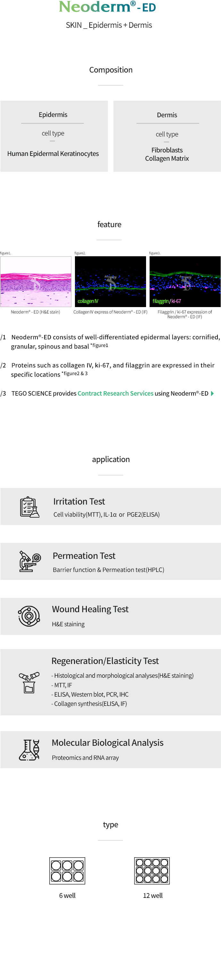Screen dimensions: 221x980
Task: Open the H&E stain figure1 image
Action: pos(36,282)
